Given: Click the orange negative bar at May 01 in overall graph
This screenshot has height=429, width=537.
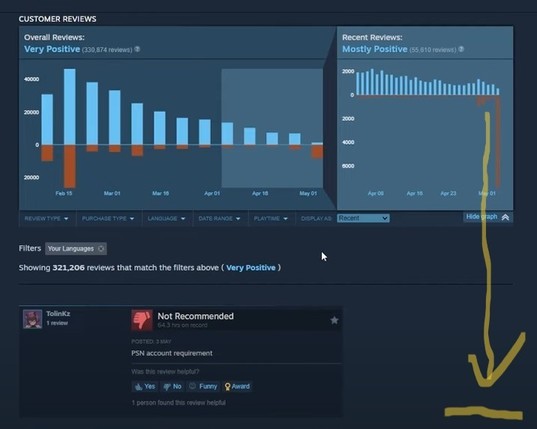Looking at the screenshot, I should point(317,152).
